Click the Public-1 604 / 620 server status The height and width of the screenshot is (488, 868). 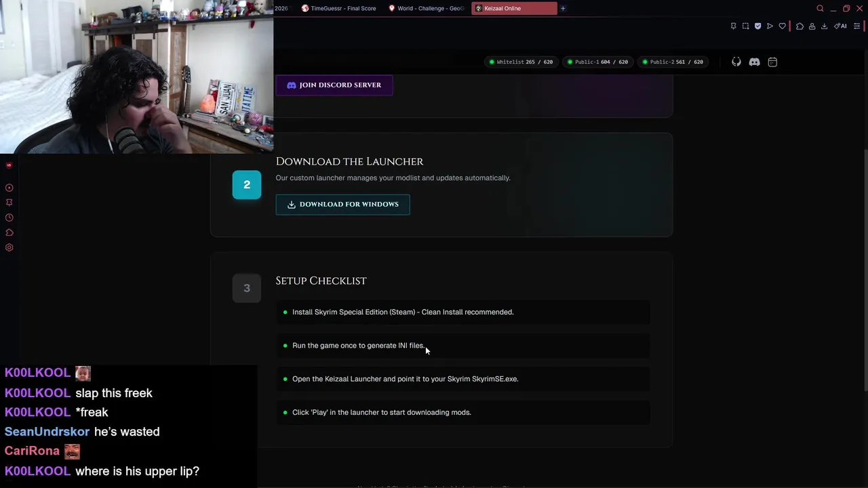pos(597,62)
